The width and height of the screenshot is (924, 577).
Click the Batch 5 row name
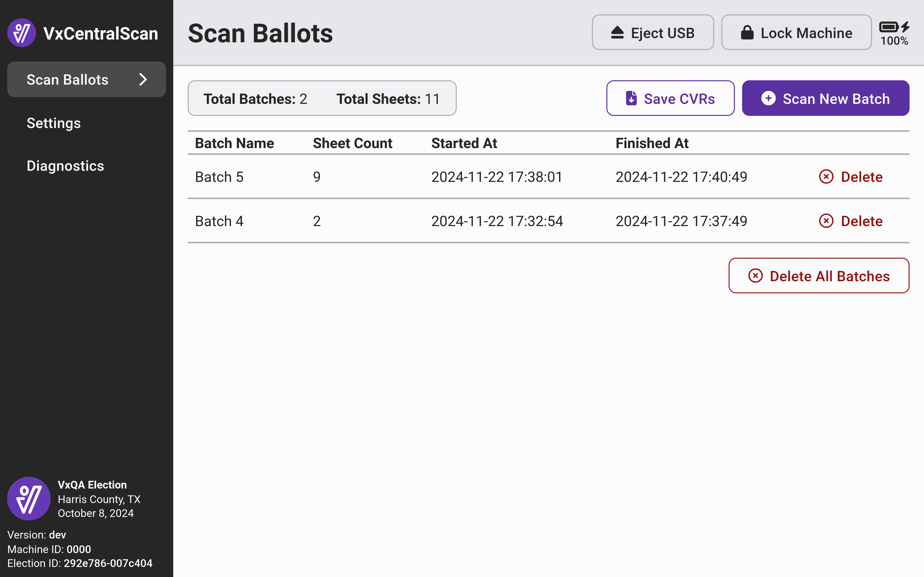[x=219, y=177]
